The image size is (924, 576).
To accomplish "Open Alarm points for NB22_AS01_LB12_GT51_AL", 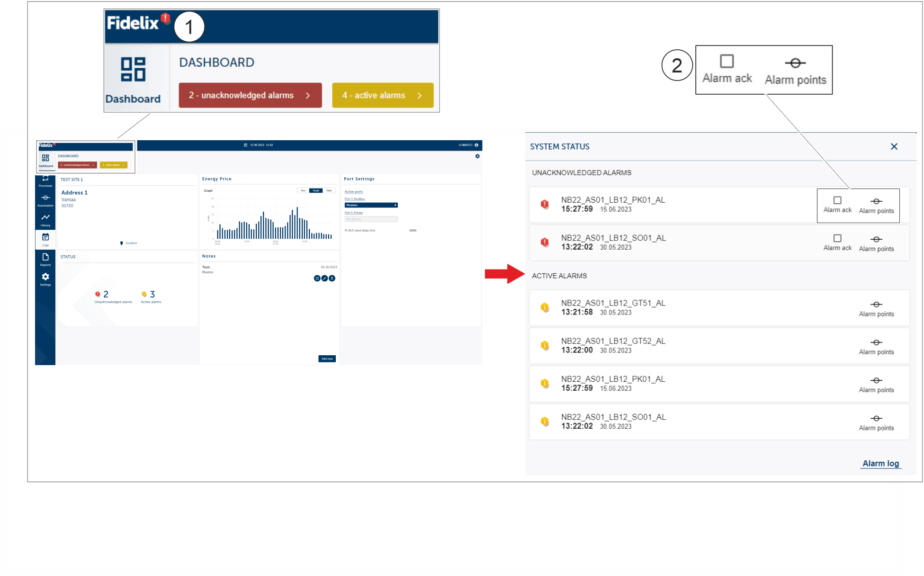I will click(876, 309).
